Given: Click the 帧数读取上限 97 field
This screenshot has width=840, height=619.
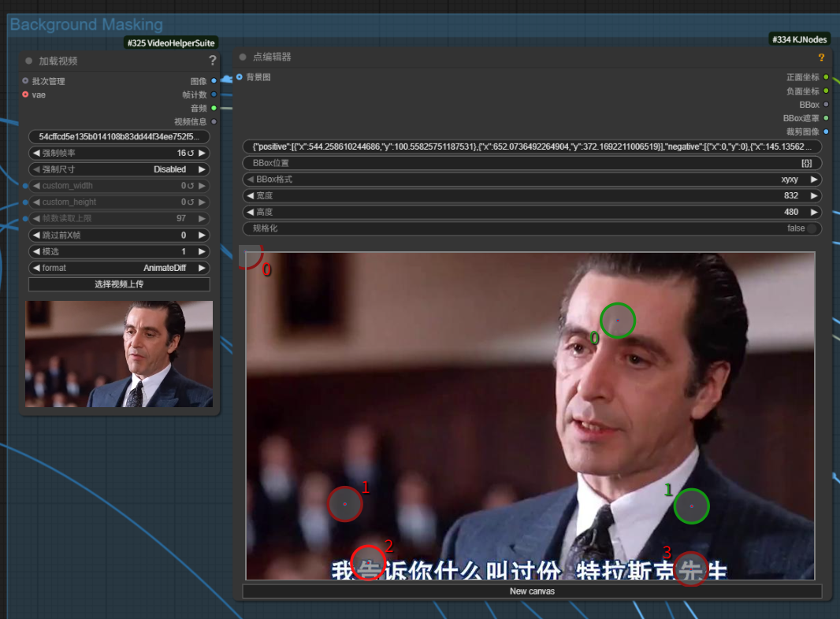Looking at the screenshot, I should tap(119, 218).
